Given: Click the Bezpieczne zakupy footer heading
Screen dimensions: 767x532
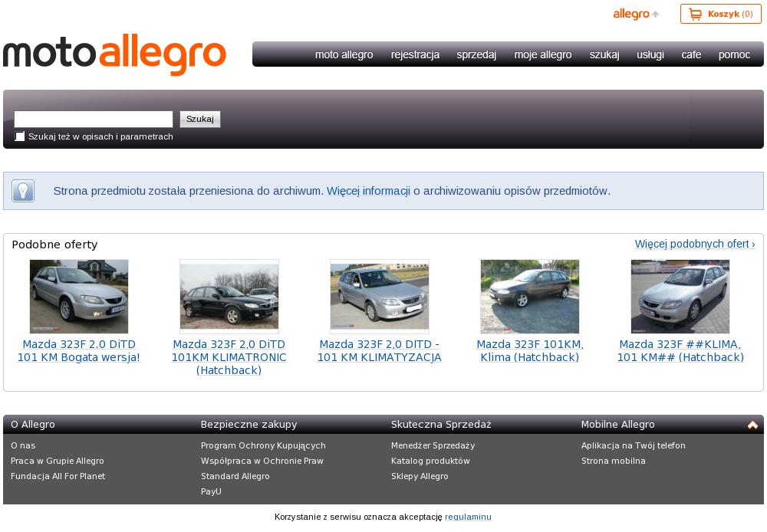Looking at the screenshot, I should [249, 425].
